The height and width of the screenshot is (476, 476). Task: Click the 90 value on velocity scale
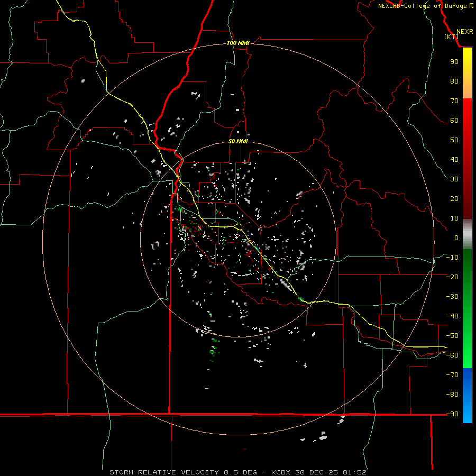point(454,62)
